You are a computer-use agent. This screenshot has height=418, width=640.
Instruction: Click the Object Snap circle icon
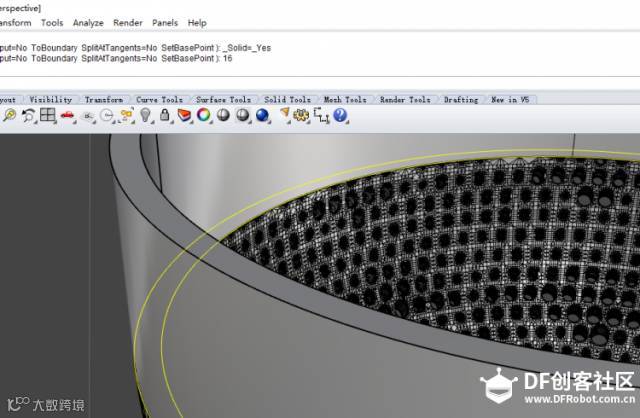click(107, 116)
